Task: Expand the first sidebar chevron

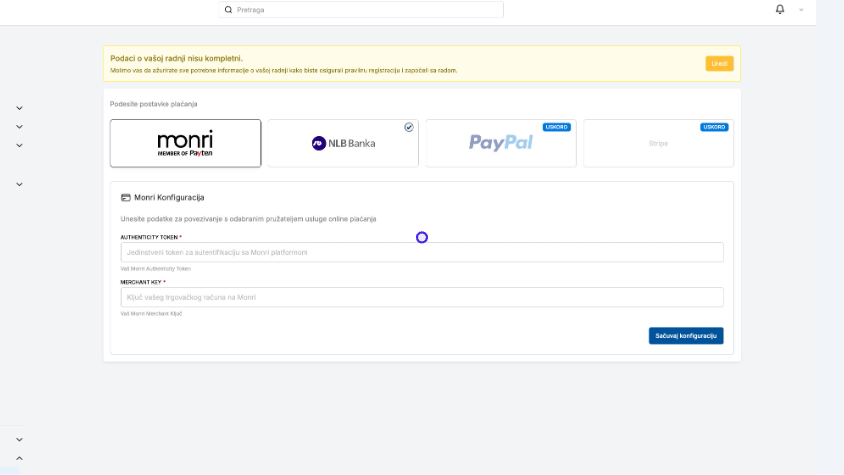Action: [19, 108]
